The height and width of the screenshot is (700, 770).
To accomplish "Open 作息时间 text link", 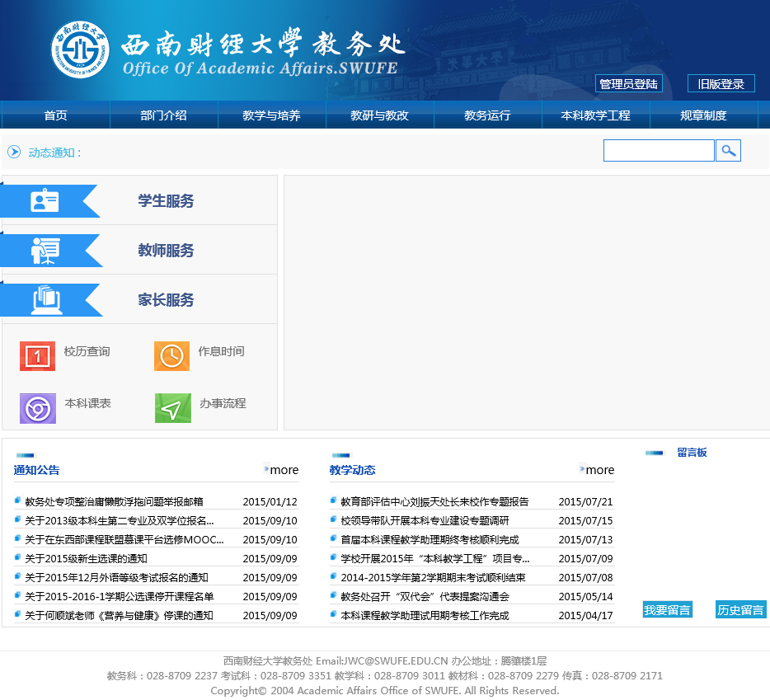I will [x=222, y=351].
